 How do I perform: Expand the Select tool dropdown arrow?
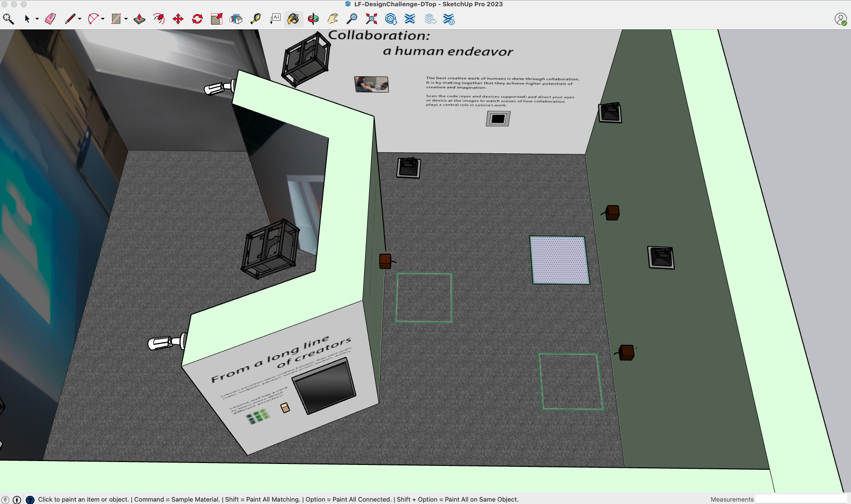pyautogui.click(x=37, y=19)
